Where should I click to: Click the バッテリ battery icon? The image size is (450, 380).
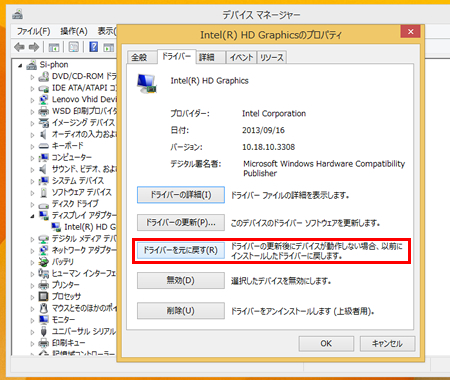[44, 262]
